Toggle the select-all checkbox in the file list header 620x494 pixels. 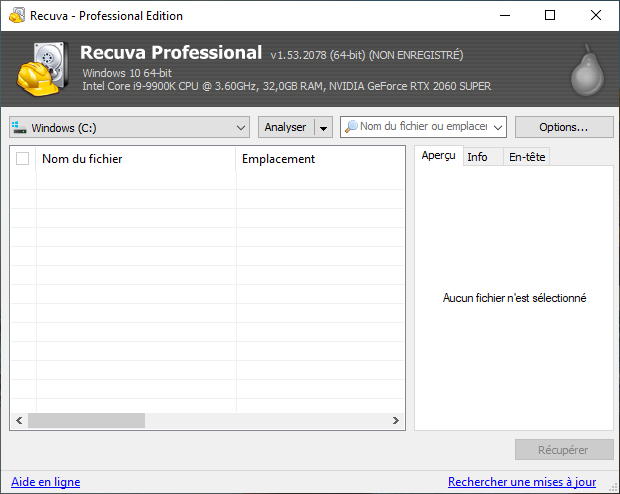click(x=23, y=159)
